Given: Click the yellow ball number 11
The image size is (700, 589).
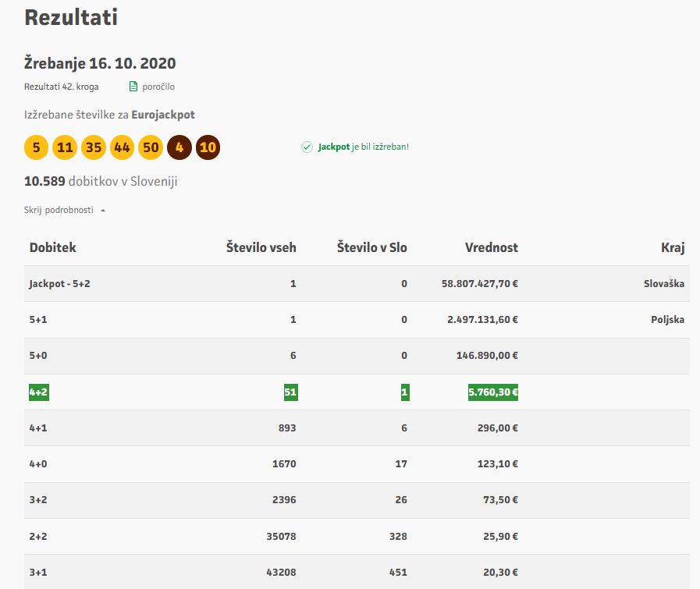Looking at the screenshot, I should coord(65,147).
